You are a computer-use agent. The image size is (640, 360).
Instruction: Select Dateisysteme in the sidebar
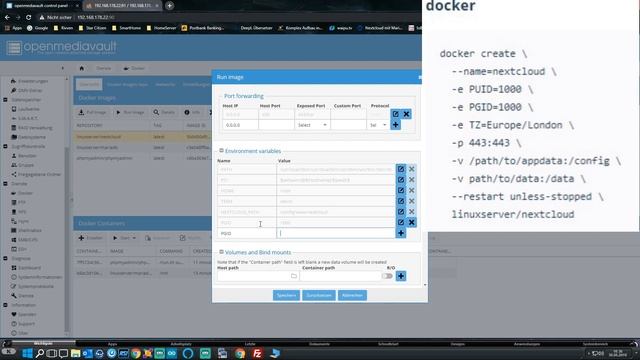pyautogui.click(x=28, y=137)
